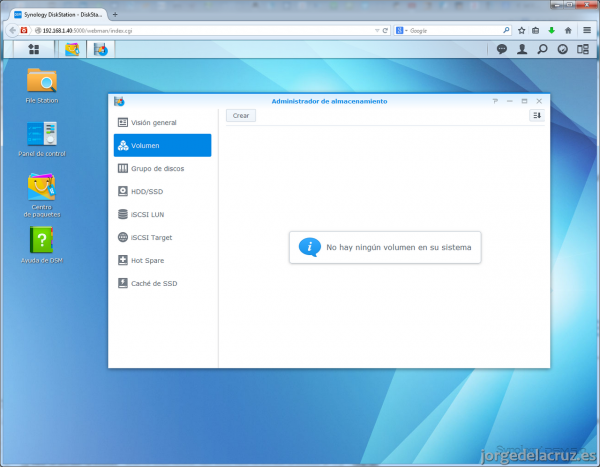600x467 pixels.
Task: Open Package Center from the DSM taskbar
Action: 72,49
